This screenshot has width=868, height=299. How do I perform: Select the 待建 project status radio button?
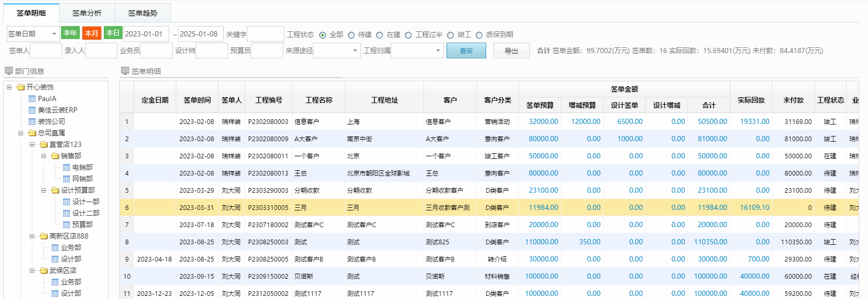point(352,35)
